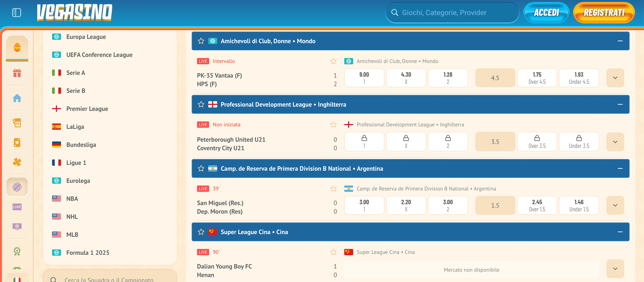Open the slot machine games section
Screen dimensions: 644x282
(x=17, y=123)
